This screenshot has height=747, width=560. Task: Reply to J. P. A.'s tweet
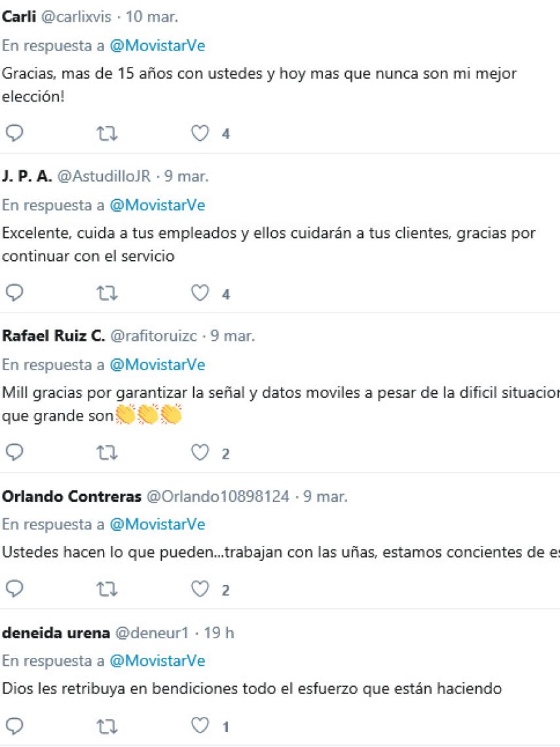14,294
